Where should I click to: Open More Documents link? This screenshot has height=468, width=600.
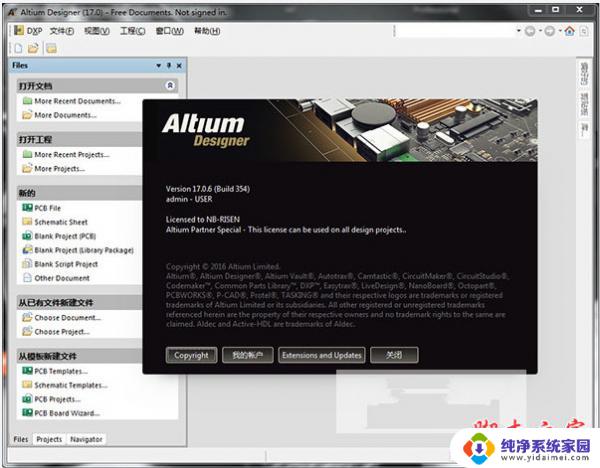point(65,115)
